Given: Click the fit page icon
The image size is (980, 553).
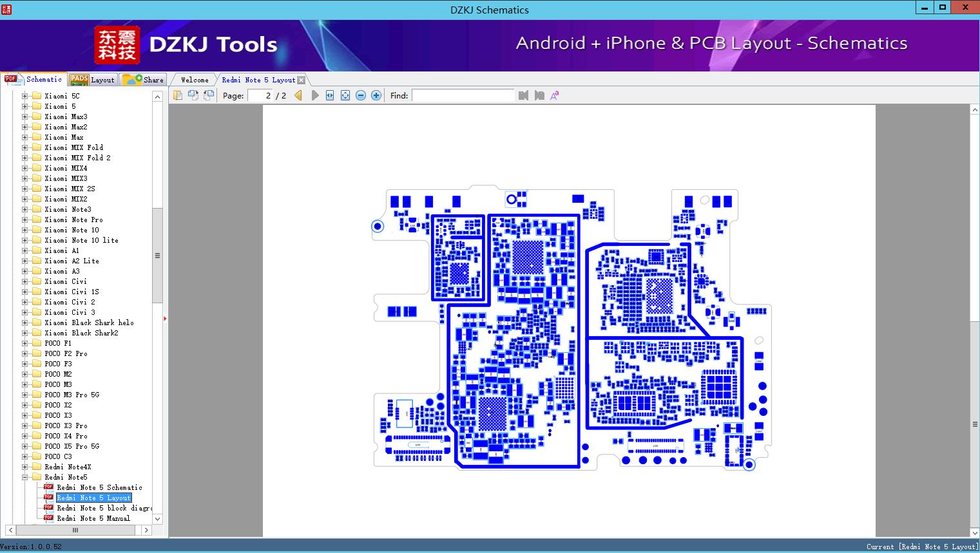Looking at the screenshot, I should [x=345, y=95].
